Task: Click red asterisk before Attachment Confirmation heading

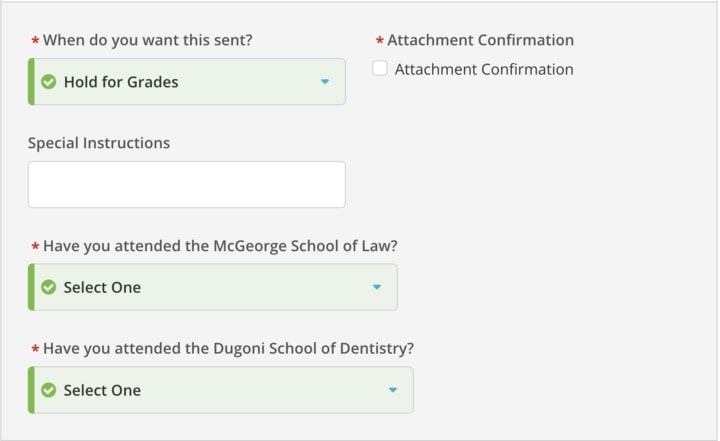Action: [x=379, y=41]
